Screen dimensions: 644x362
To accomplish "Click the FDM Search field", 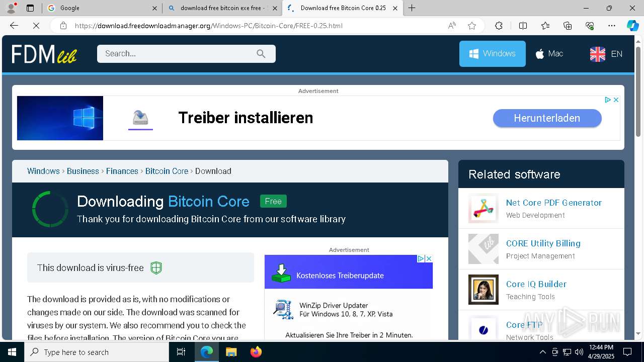I will [x=186, y=54].
